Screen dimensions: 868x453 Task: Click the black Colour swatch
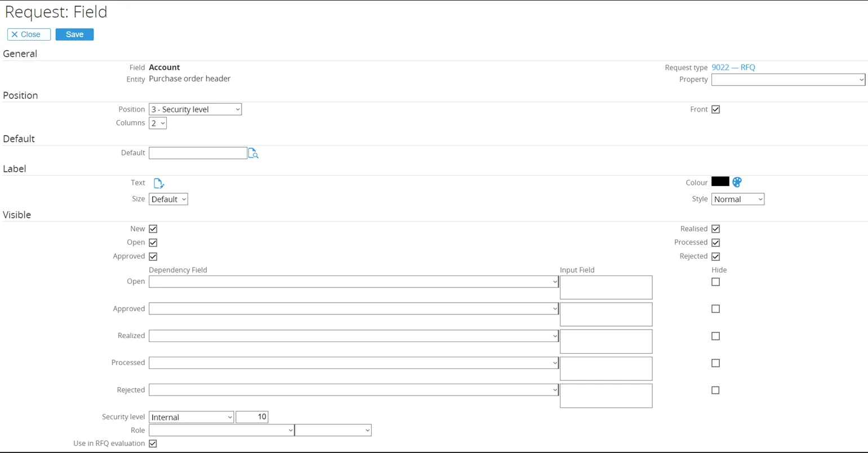[x=720, y=181]
